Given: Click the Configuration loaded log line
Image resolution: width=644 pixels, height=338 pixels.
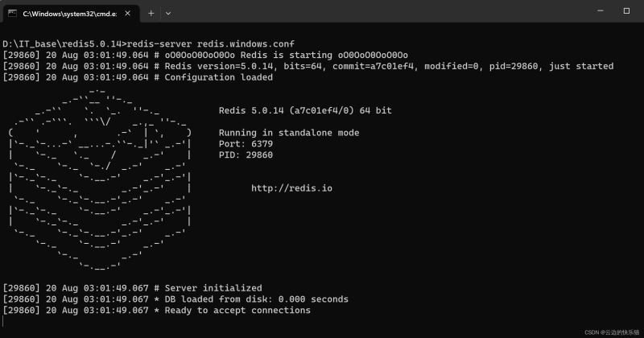Looking at the screenshot, I should [219, 77].
